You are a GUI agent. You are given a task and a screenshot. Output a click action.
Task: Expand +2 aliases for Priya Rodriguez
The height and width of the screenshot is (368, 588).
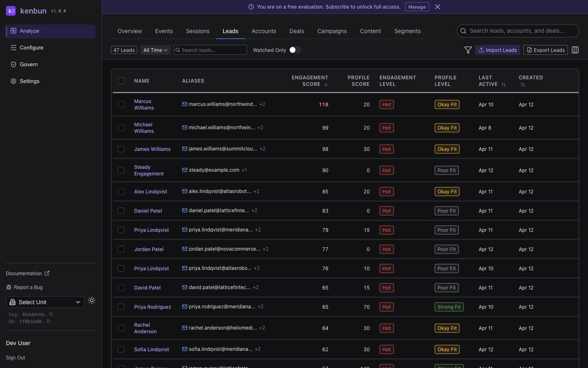[x=261, y=307]
